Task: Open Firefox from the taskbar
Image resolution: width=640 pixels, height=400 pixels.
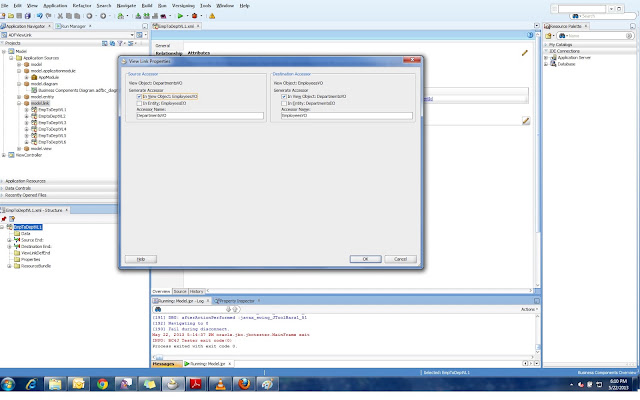Action: (244, 384)
